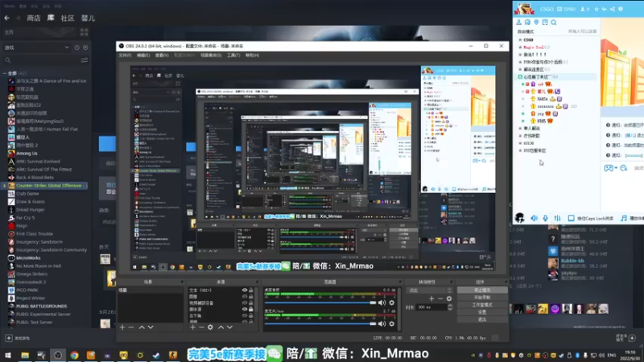Toggle lock on the text (GDI+) source
Viewport: 644px width, 362px height.
click(251, 290)
